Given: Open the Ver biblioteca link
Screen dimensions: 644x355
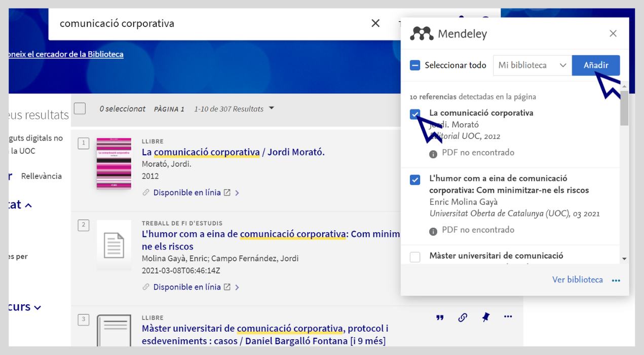Looking at the screenshot, I should 578,280.
